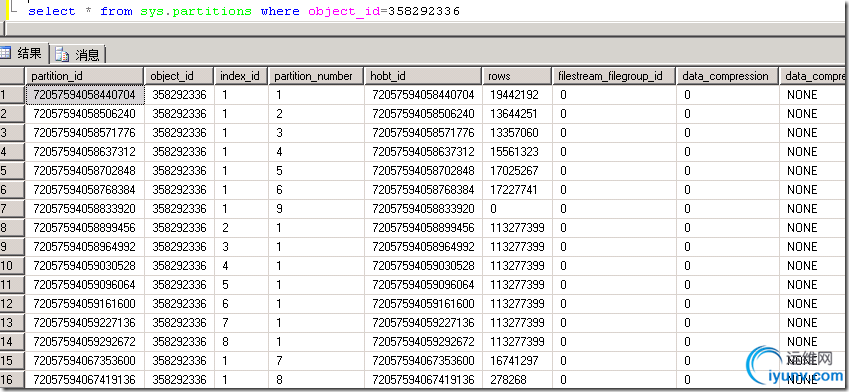Click rows cell 13357060
The width and height of the screenshot is (849, 392).
(x=517, y=133)
